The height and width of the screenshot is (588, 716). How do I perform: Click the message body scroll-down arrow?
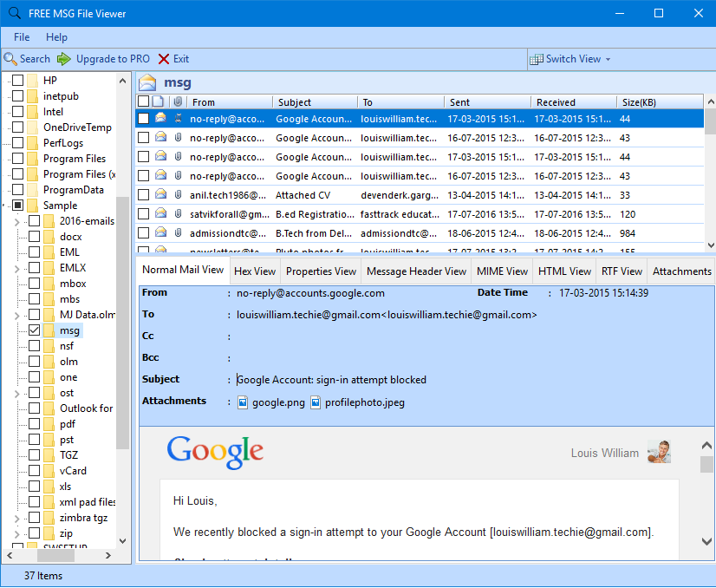click(x=706, y=541)
